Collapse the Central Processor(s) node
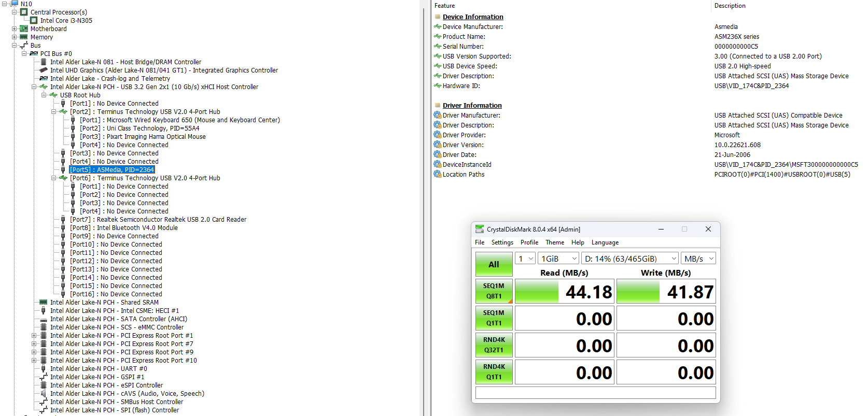Screen dimensions: 868x416 tap(15, 12)
